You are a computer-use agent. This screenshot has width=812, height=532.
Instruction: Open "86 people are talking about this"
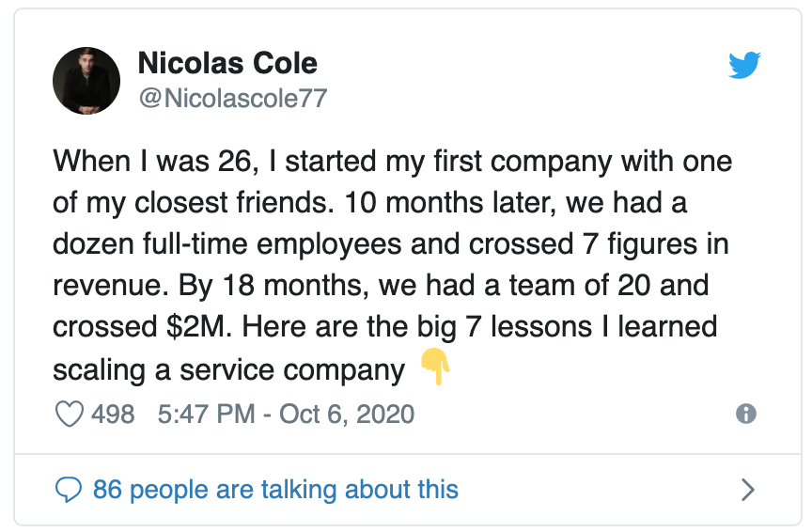(275, 489)
